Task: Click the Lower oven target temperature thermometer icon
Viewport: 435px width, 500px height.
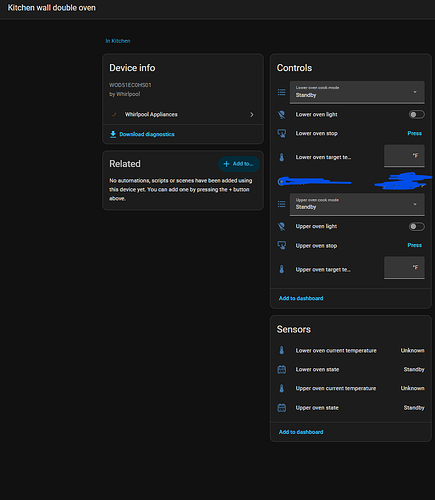Action: 282,157
